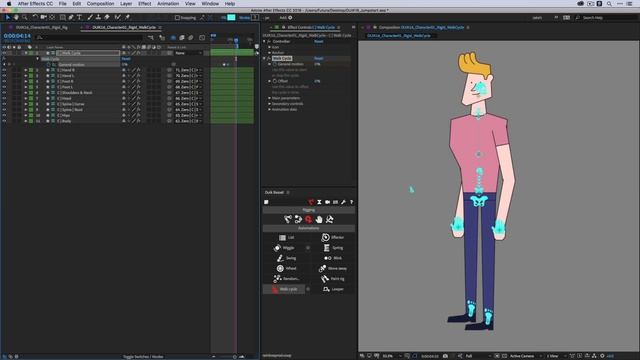This screenshot has height=360, width=640.
Task: Collapse Walk Cycle effect in timeline
Action: pos(38,59)
